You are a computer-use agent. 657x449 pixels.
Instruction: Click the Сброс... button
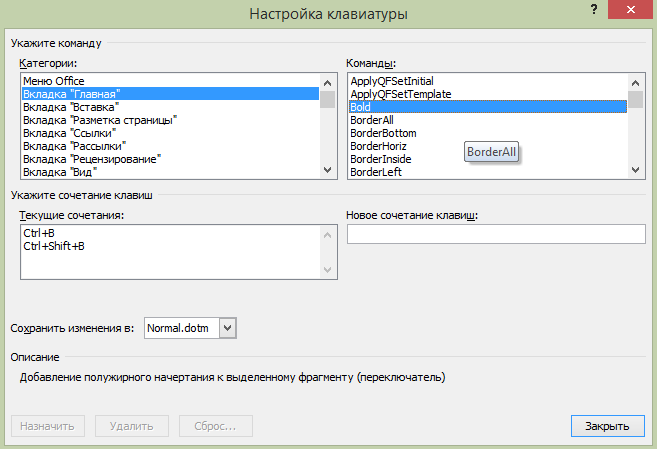pos(215,426)
